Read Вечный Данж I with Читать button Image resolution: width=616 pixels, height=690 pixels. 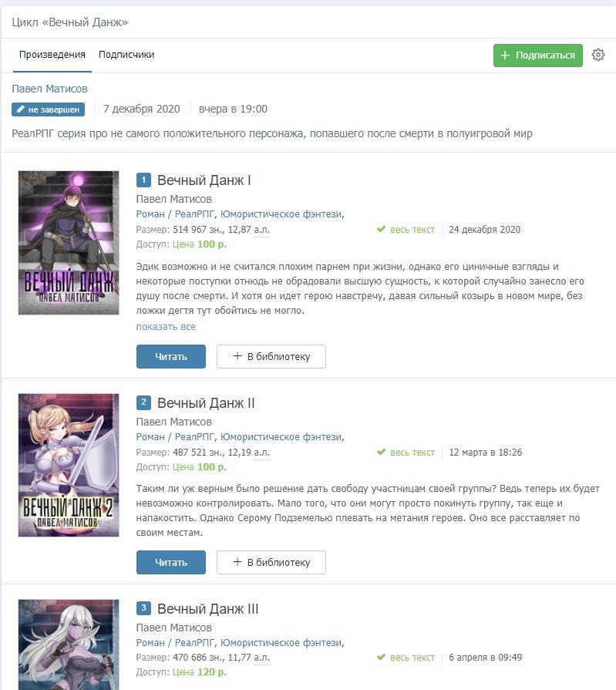pyautogui.click(x=170, y=356)
